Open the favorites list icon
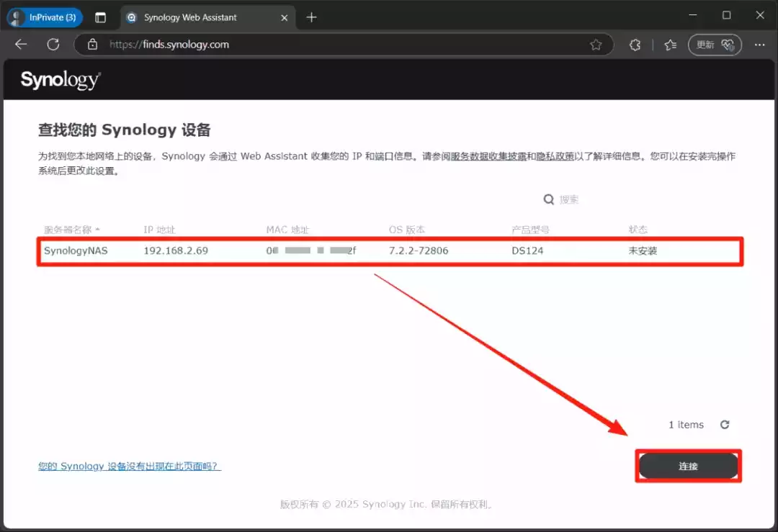This screenshot has height=532, width=778. (x=670, y=45)
